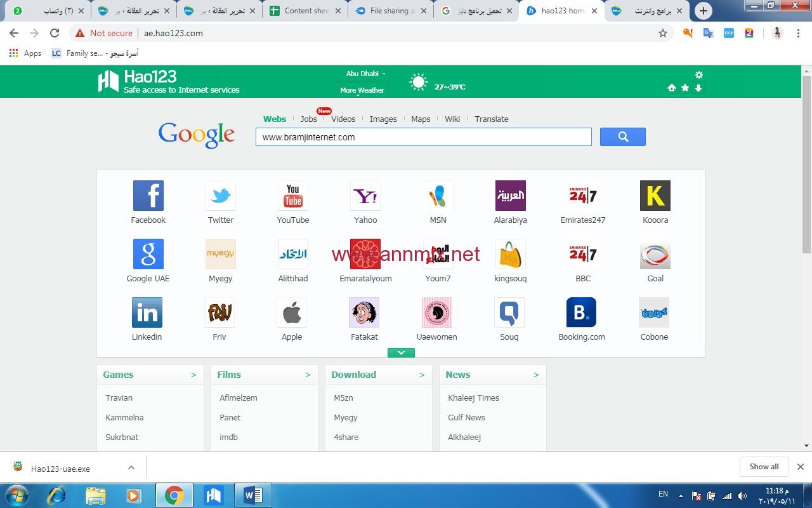This screenshot has width=812, height=508.
Task: Show hidden system tray icons
Action: click(681, 496)
